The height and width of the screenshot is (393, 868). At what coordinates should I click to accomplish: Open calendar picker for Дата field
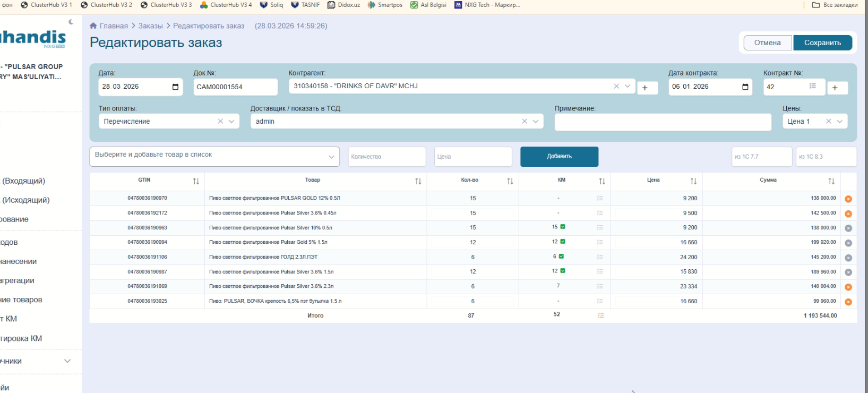175,87
